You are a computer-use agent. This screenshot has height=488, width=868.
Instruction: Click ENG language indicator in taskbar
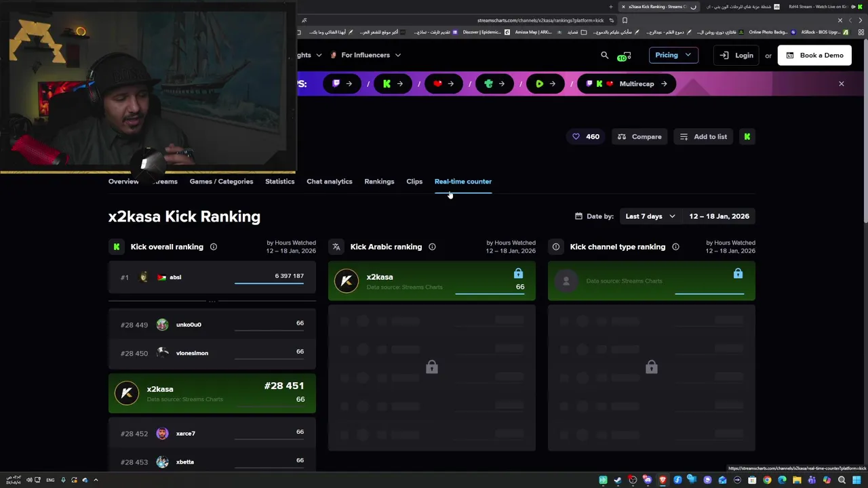[50, 480]
